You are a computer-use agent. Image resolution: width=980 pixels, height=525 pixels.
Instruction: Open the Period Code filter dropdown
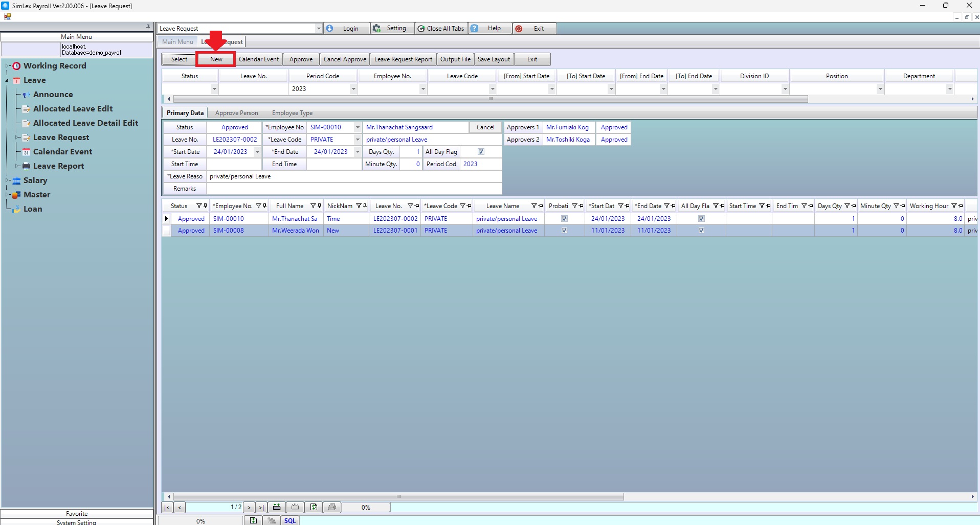click(x=353, y=89)
